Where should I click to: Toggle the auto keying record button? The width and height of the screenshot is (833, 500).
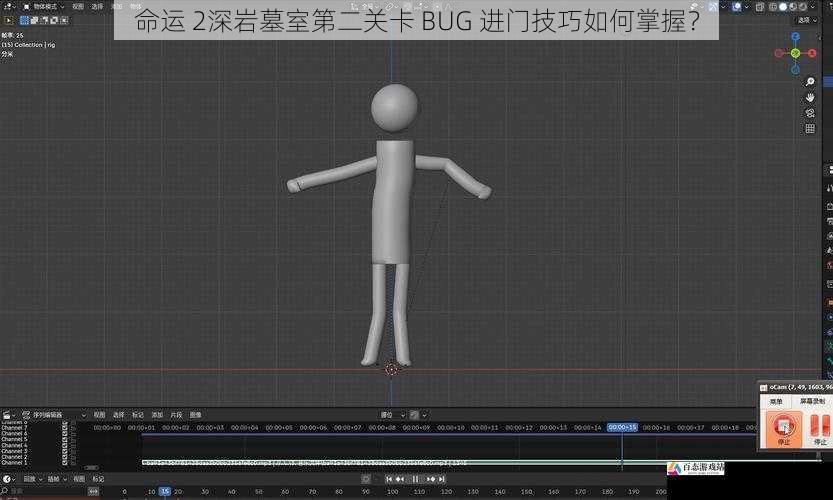pyautogui.click(x=366, y=479)
